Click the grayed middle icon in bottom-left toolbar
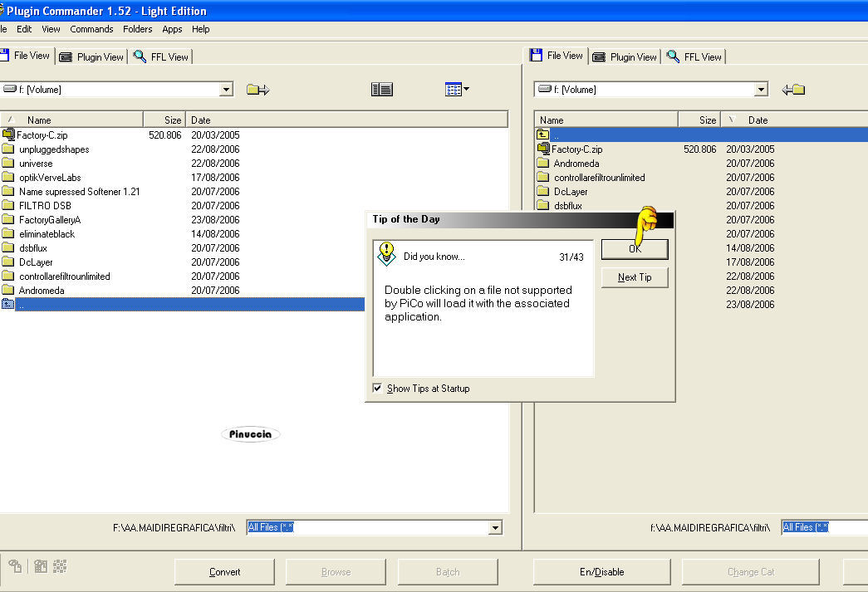This screenshot has width=868, height=592. (x=41, y=566)
